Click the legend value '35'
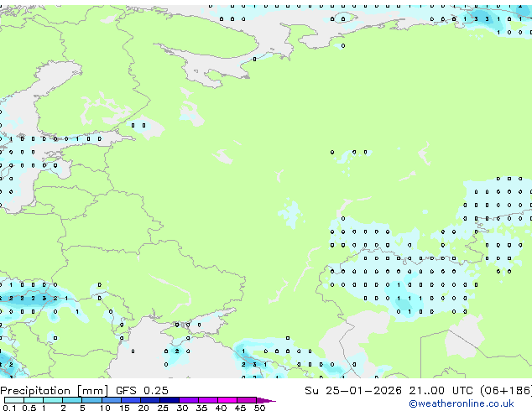532x411 pixels. (x=201, y=408)
